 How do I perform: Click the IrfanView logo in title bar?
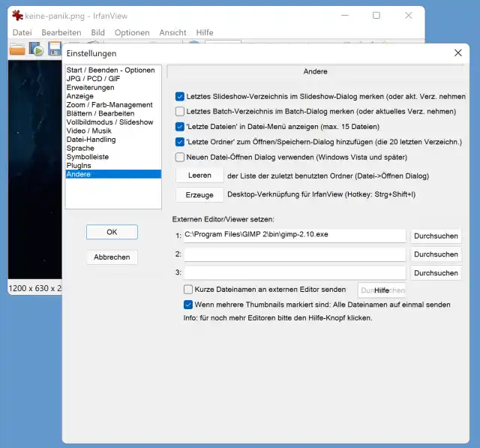point(17,15)
